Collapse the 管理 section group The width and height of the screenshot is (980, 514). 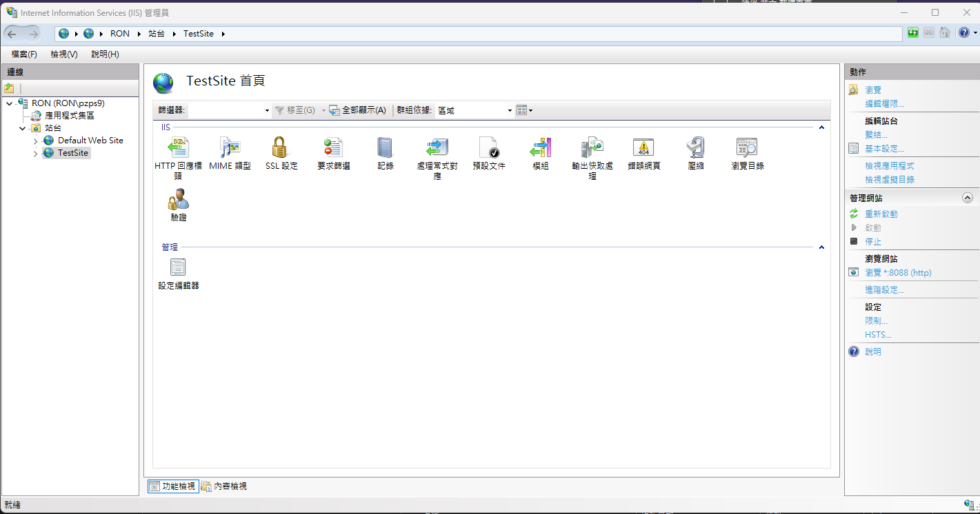(x=821, y=247)
